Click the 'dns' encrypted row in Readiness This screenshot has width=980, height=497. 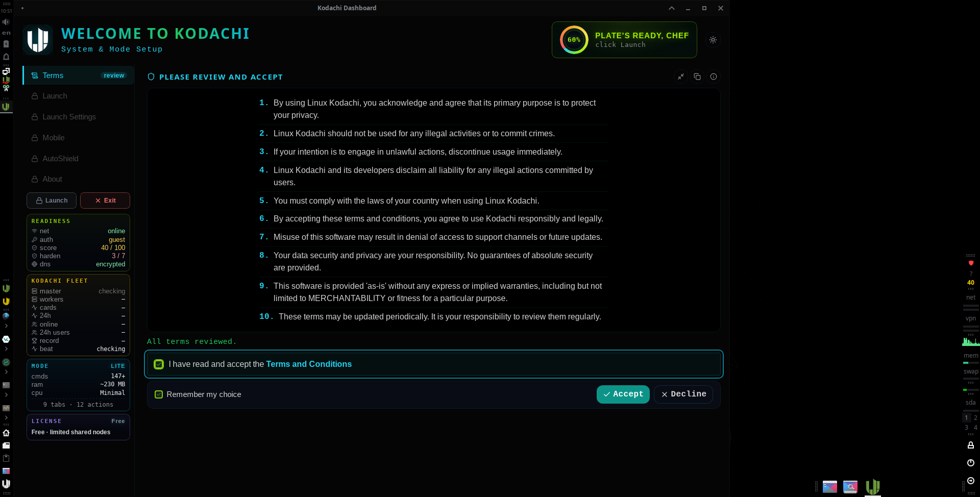pos(78,264)
